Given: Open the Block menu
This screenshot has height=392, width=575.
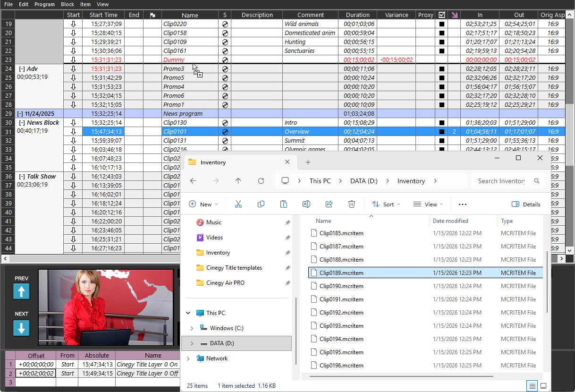Looking at the screenshot, I should (68, 4).
